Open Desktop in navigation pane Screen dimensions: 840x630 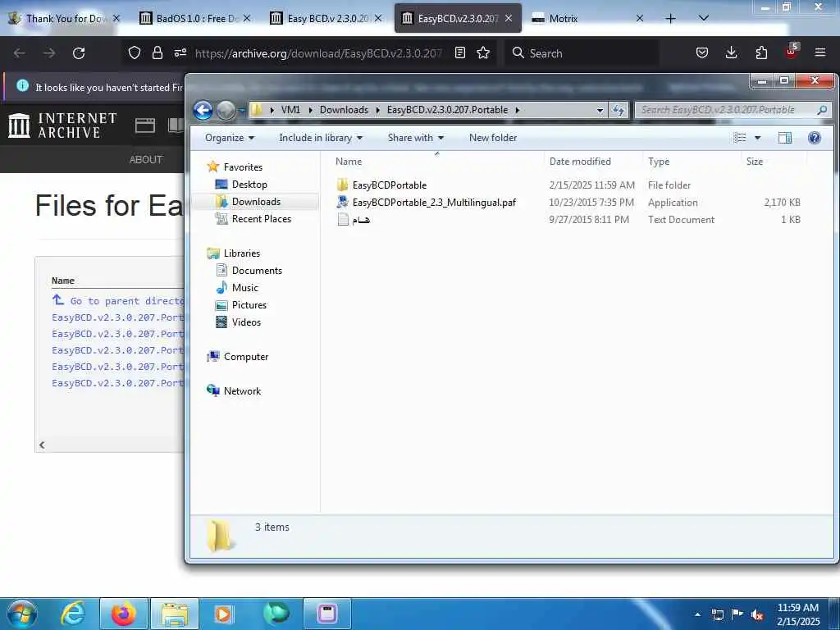click(x=249, y=185)
